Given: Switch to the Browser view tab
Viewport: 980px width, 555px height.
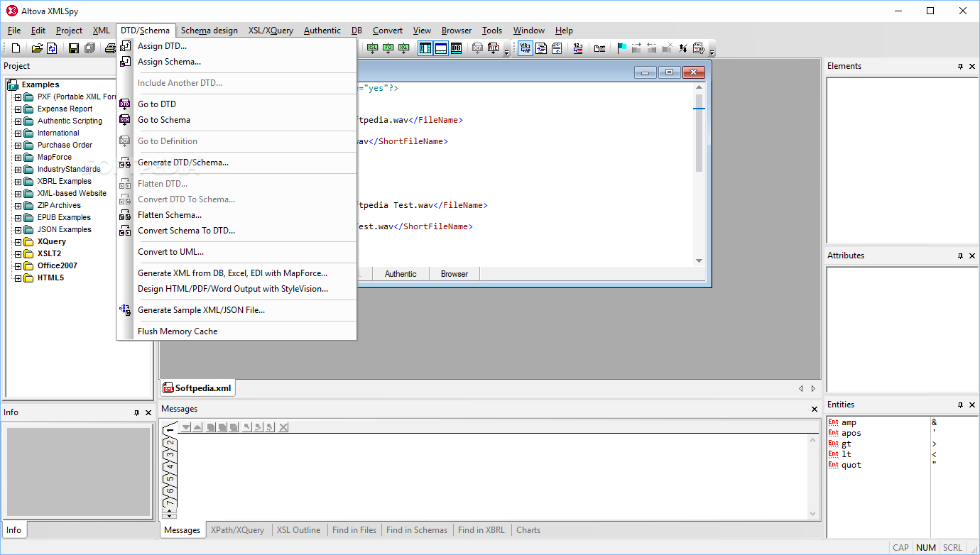Looking at the screenshot, I should pyautogui.click(x=454, y=274).
